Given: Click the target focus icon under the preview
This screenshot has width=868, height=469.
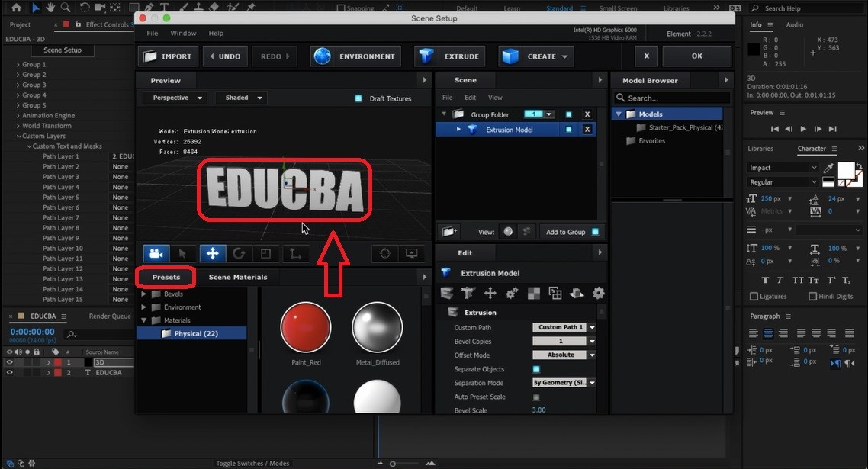Looking at the screenshot, I should tap(385, 254).
